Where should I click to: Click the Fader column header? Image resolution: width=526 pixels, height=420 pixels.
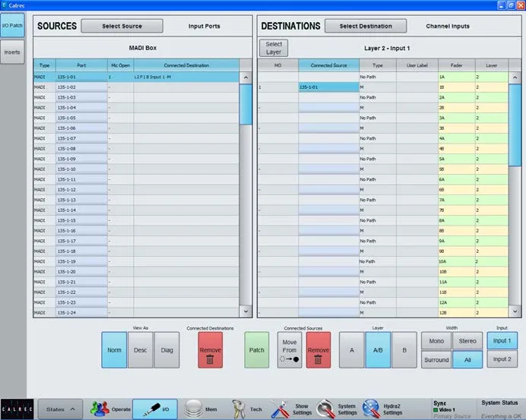(x=457, y=65)
